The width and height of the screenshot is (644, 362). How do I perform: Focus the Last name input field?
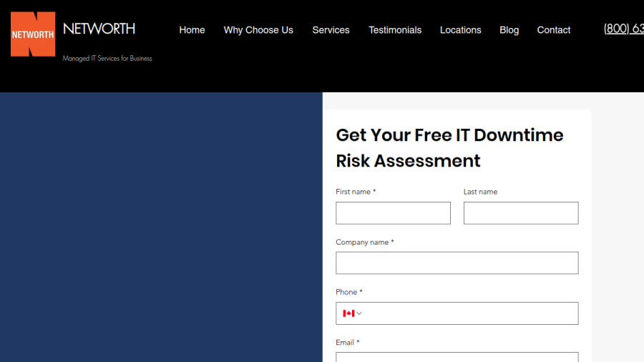(x=521, y=213)
